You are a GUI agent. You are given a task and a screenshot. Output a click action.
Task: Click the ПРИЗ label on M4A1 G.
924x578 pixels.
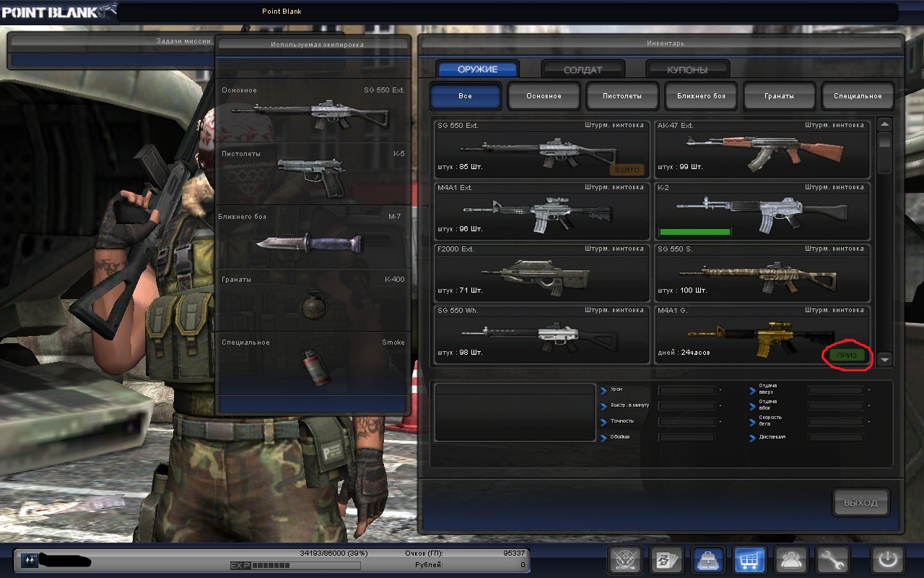(847, 355)
